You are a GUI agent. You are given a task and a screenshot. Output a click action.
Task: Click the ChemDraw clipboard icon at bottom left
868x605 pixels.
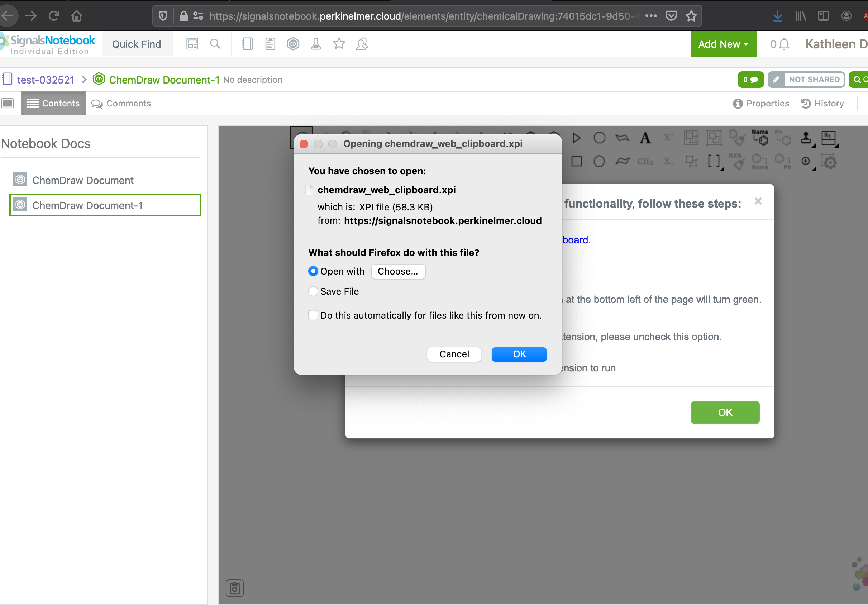click(x=234, y=588)
